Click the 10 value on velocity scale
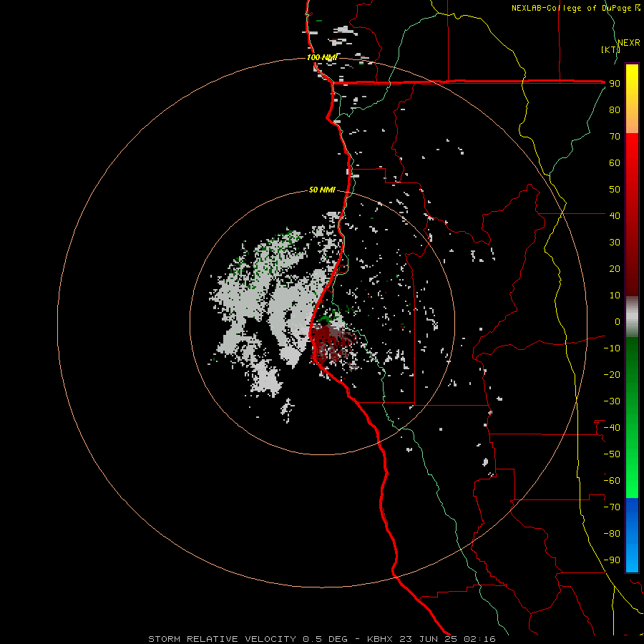 pos(615,296)
